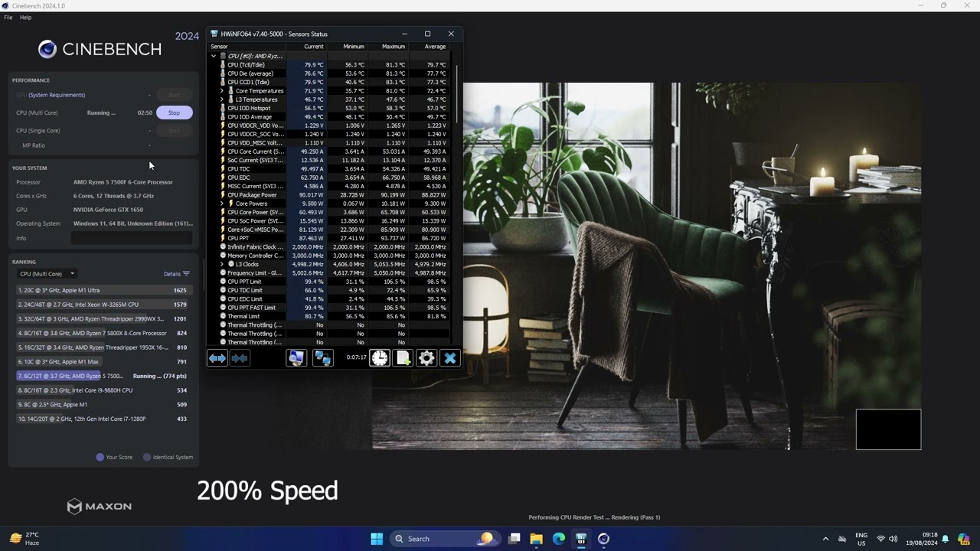
Task: Expand the Core Temperatures row
Action: [222, 91]
